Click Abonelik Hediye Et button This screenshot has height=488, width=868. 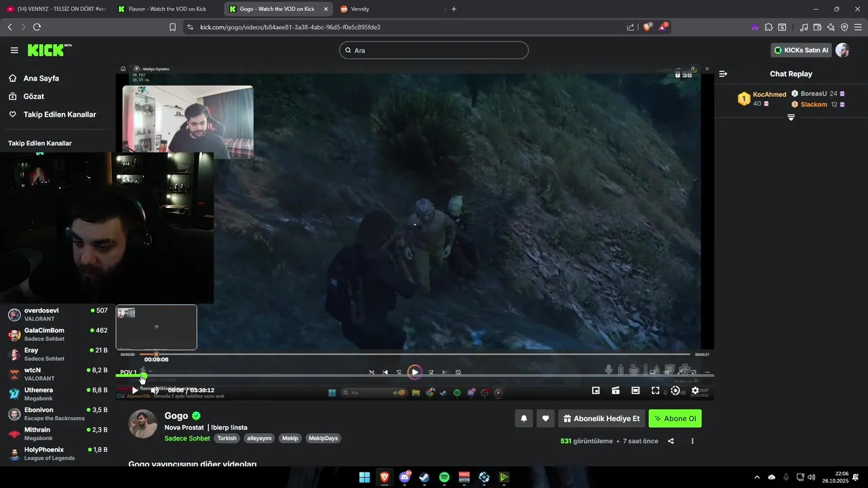601,419
